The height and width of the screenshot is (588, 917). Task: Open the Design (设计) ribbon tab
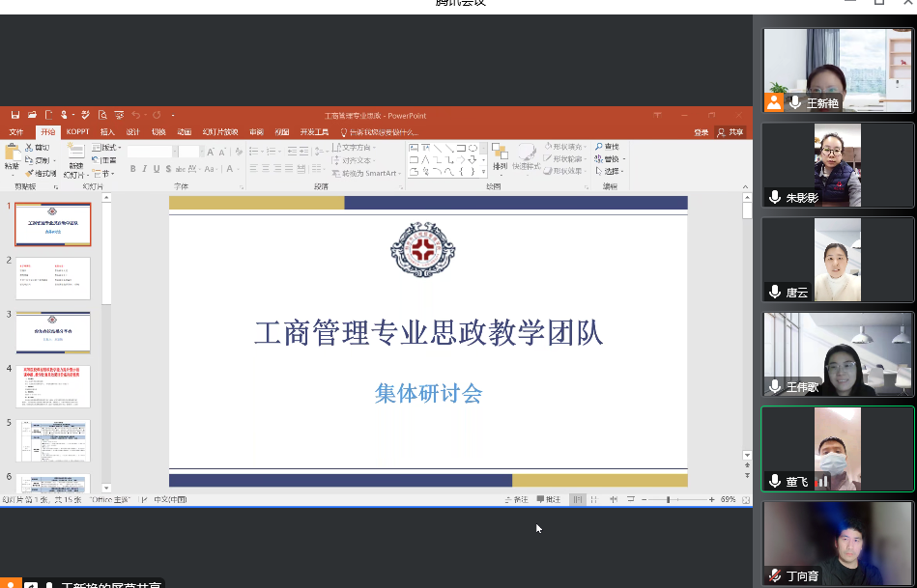click(x=133, y=132)
